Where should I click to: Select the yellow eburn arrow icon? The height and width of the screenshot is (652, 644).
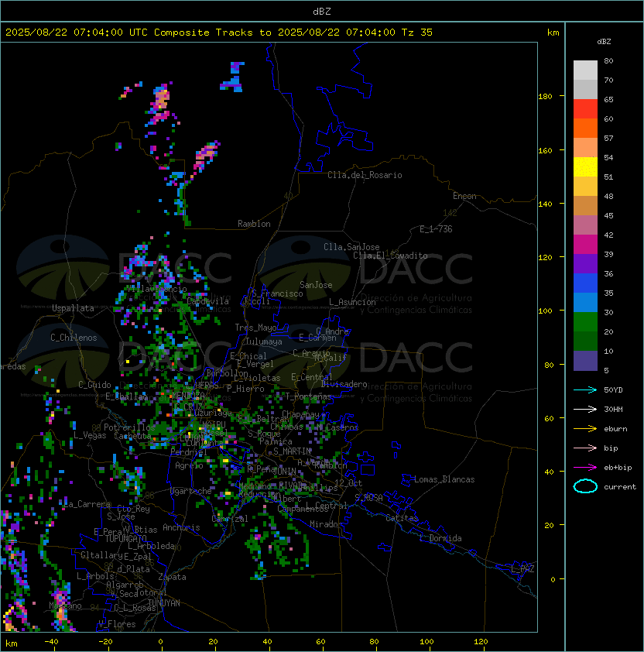(x=585, y=429)
